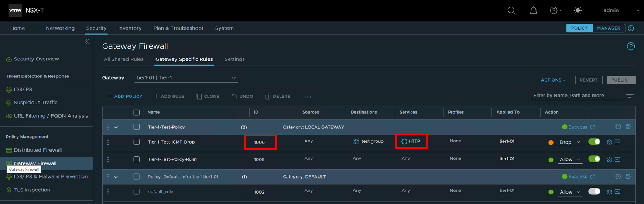Viewport: 644px width, 204px height.
Task: Check Policy_Default_Infra-tier1-tier1-01 checkbox
Action: [137, 177]
